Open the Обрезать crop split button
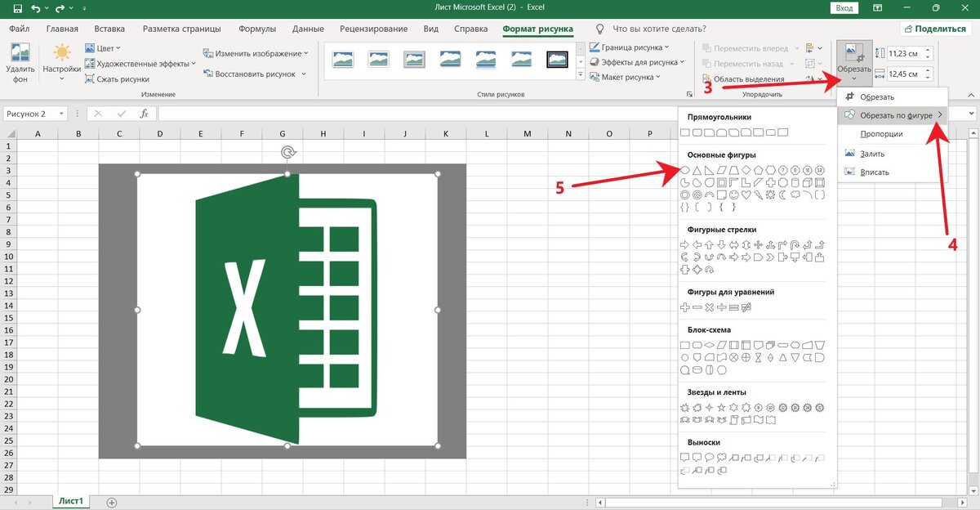The height and width of the screenshot is (510, 980). [854, 62]
